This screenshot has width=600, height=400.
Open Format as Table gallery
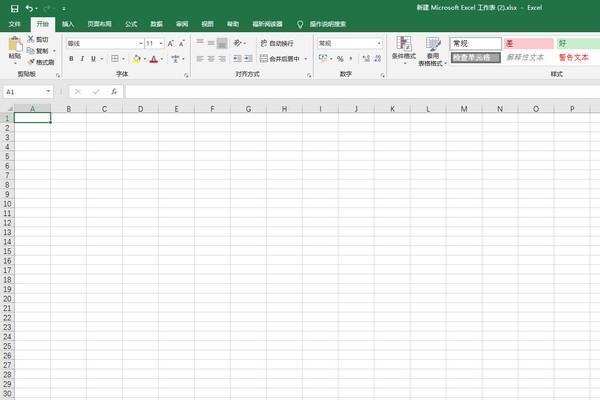[x=433, y=51]
